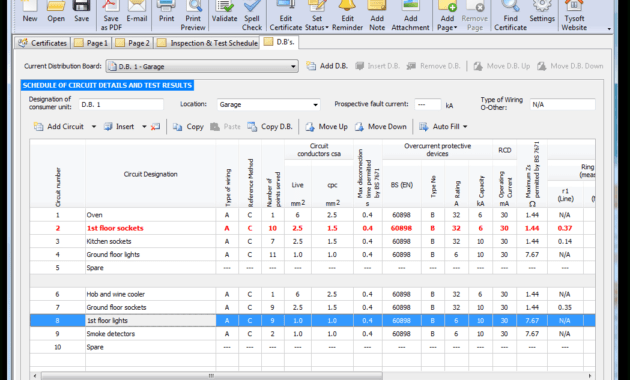Switch to the Page 2 tab
The image size is (630, 380).
coord(133,43)
